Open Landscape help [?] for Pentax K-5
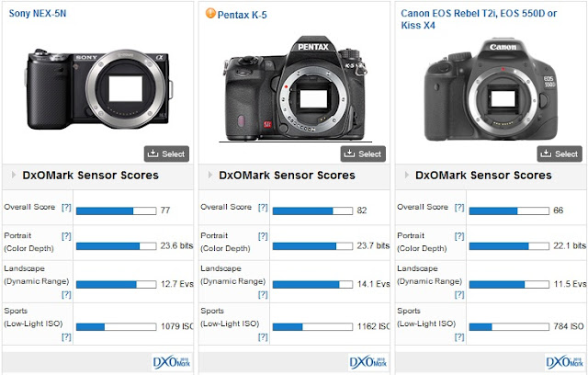The height and width of the screenshot is (375, 588). coord(263,295)
